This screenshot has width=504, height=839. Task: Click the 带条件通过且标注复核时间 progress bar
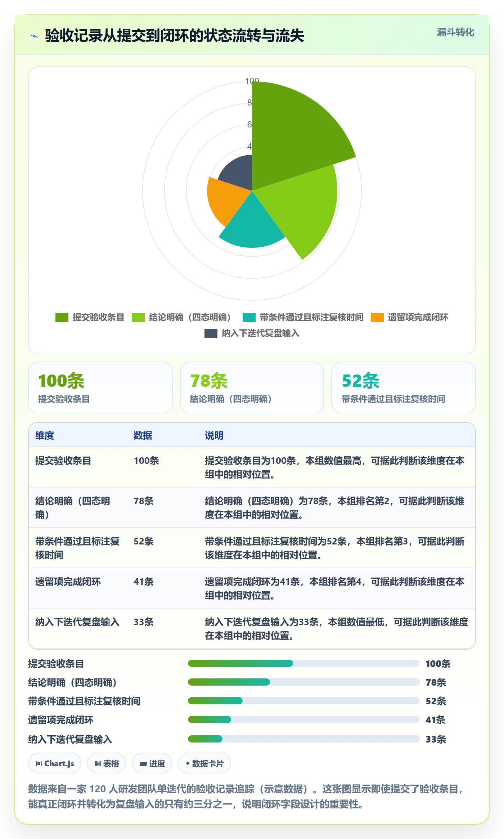pos(304,701)
